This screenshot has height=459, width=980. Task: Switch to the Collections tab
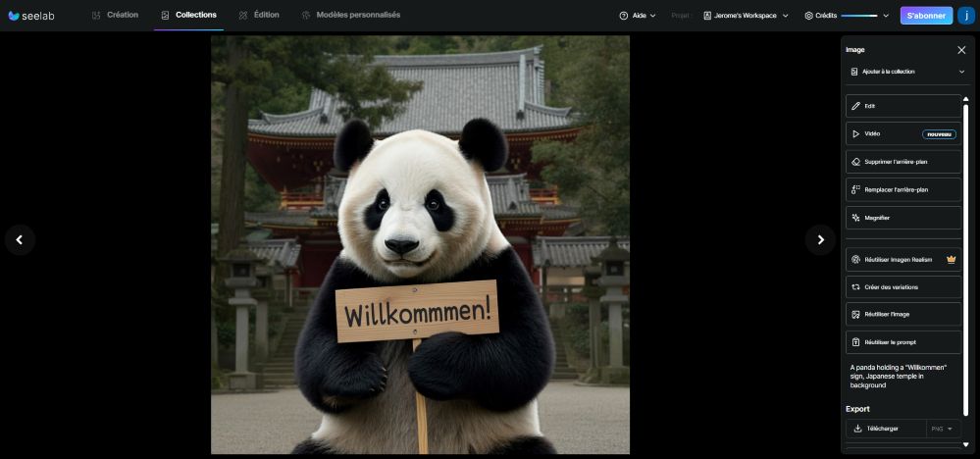click(188, 15)
